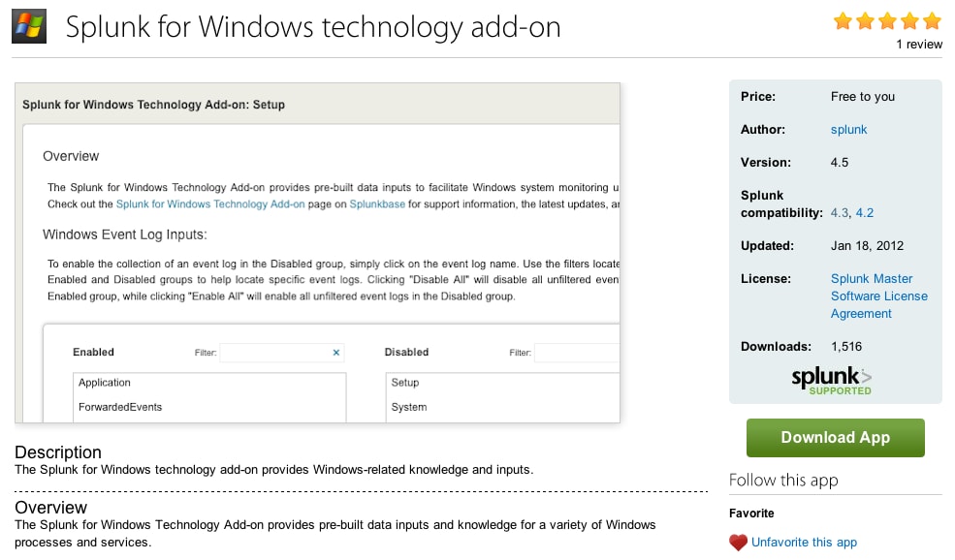The width and height of the screenshot is (955, 560).
Task: Open Splunk Master Software License Agreement
Action: click(878, 296)
